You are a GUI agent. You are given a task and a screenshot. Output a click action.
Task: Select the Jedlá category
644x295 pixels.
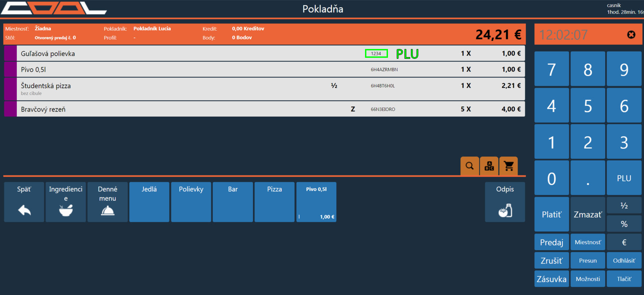(149, 202)
